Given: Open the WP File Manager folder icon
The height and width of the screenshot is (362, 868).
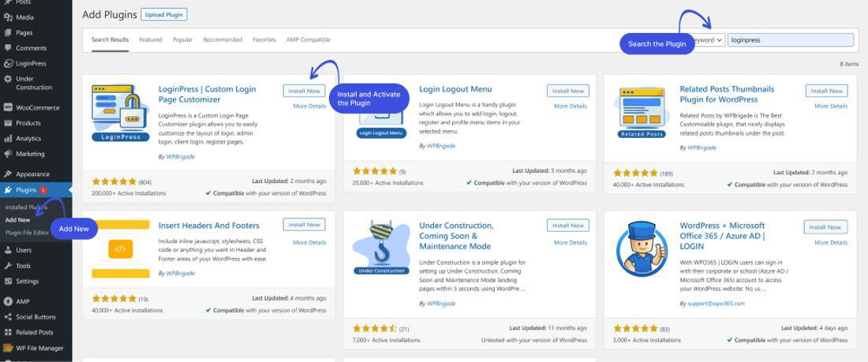Looking at the screenshot, I should (x=8, y=348).
